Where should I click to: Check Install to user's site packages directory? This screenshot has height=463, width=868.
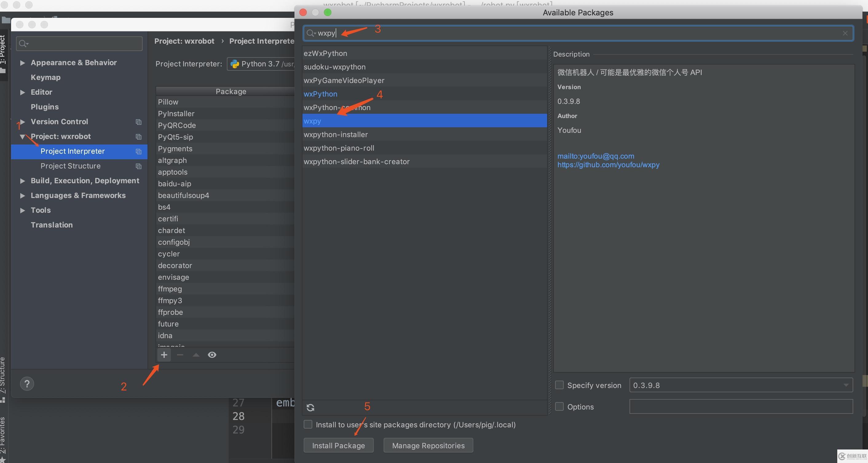308,425
